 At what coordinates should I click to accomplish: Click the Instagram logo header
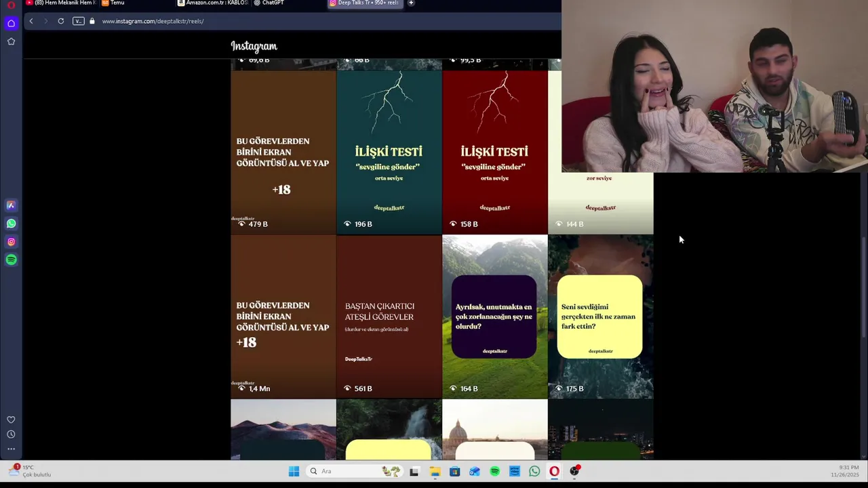click(254, 46)
